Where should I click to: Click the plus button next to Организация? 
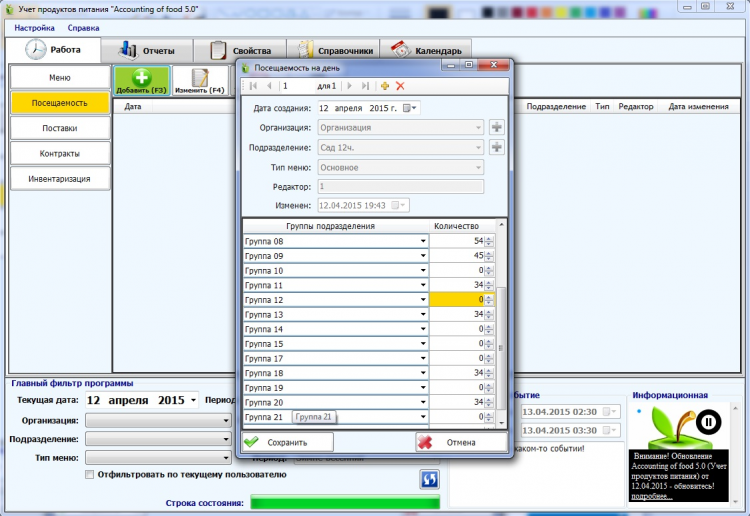(x=497, y=127)
